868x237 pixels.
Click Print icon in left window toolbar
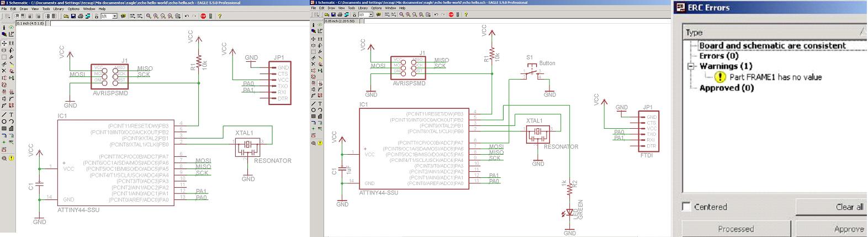[81, 16]
